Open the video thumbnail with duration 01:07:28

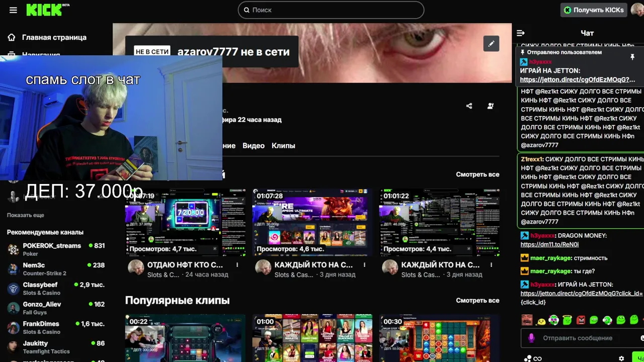(312, 222)
